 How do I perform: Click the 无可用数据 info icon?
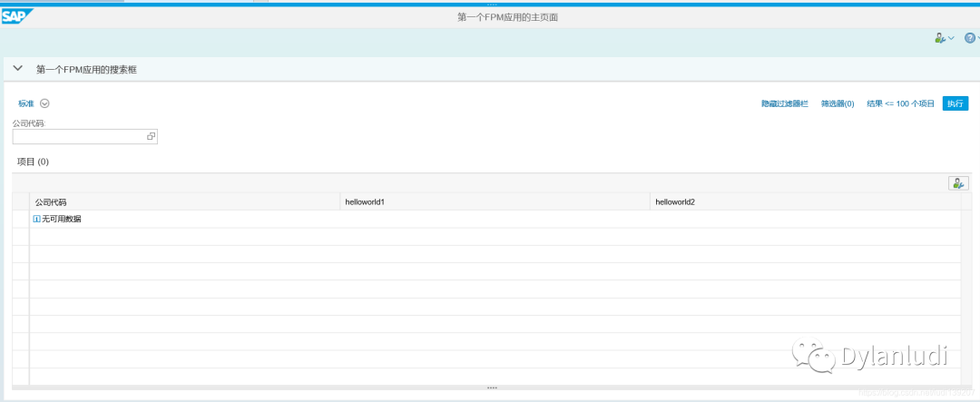36,219
